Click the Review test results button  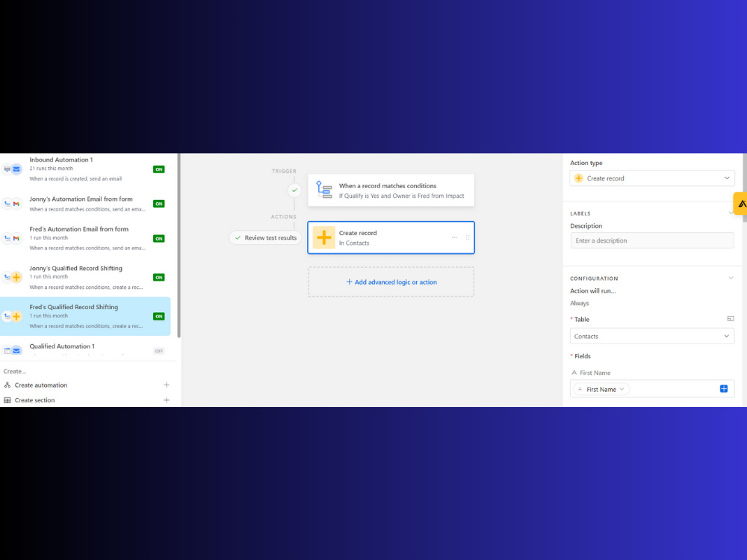coord(264,237)
